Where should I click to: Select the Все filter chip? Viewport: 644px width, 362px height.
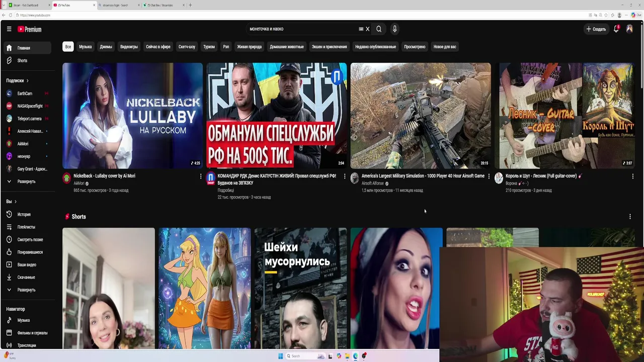coord(68,47)
